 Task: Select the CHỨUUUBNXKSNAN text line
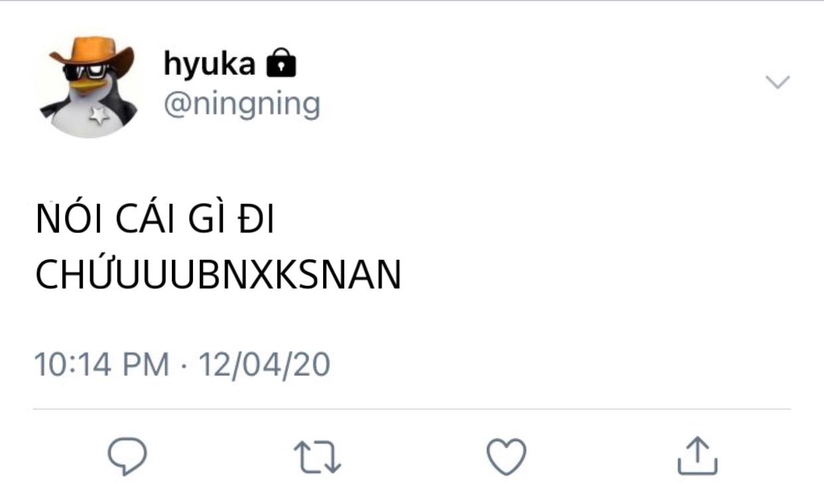[218, 273]
